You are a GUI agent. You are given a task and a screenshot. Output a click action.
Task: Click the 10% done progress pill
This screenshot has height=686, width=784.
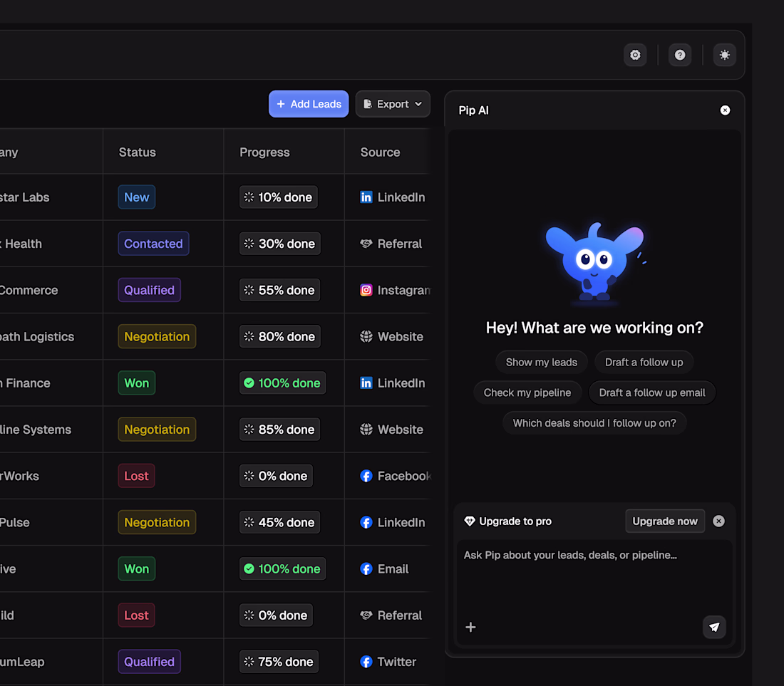(x=279, y=197)
